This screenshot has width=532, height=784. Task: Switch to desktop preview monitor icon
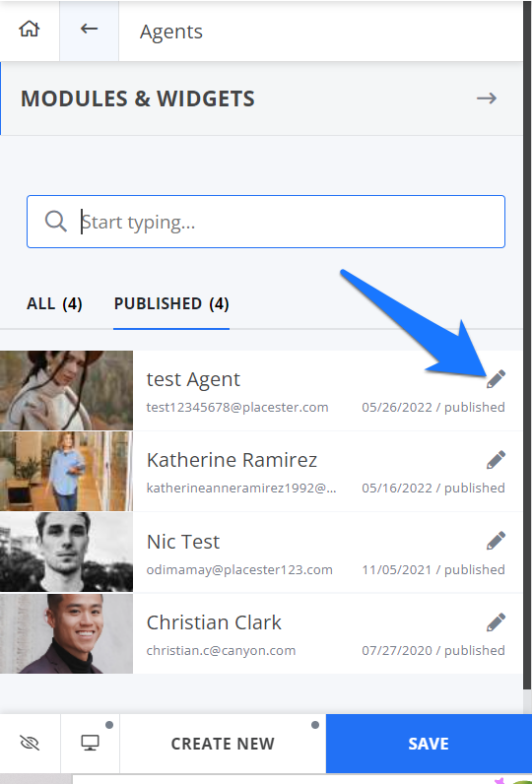[x=90, y=743]
